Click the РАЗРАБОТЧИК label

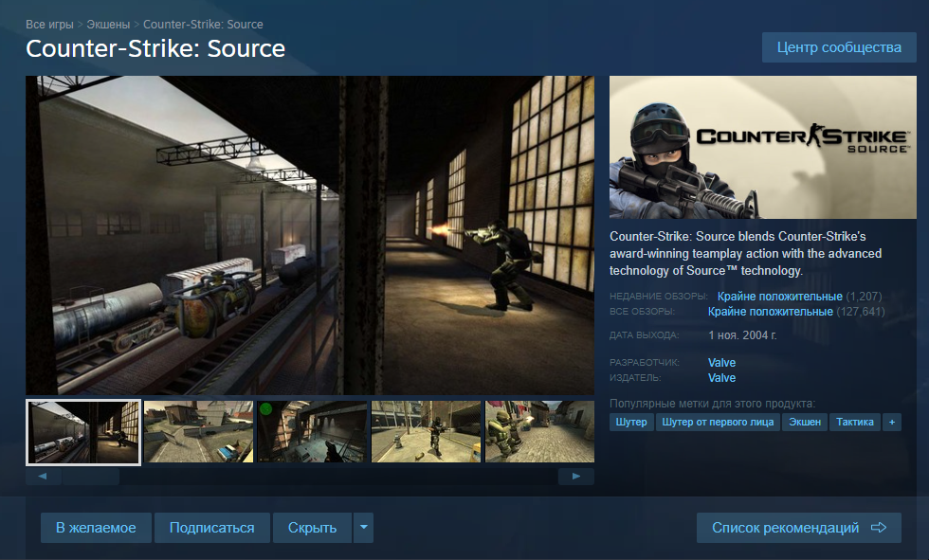click(x=645, y=362)
